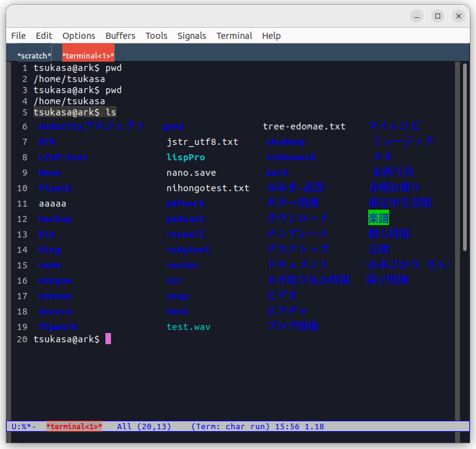Click the lispPro entry in listing
The height and width of the screenshot is (449, 476).
[186, 157]
